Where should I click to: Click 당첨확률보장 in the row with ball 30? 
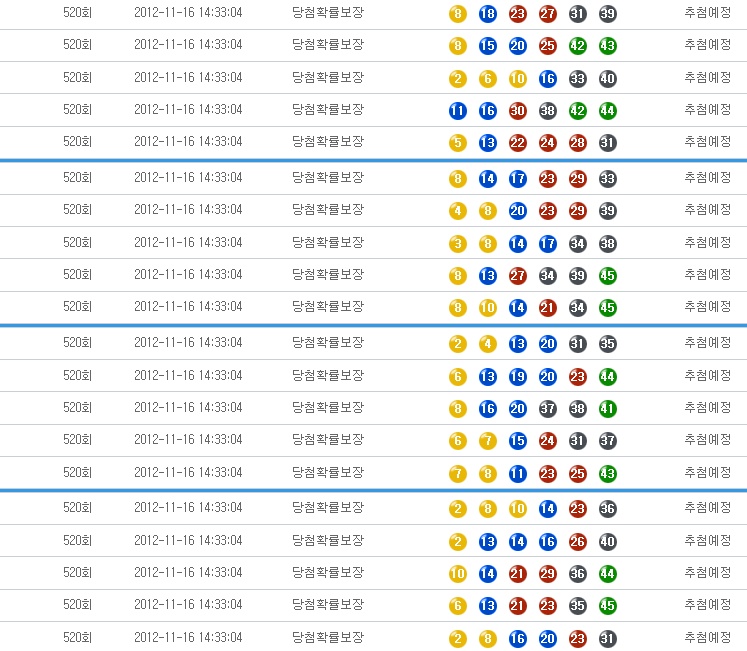tap(328, 110)
